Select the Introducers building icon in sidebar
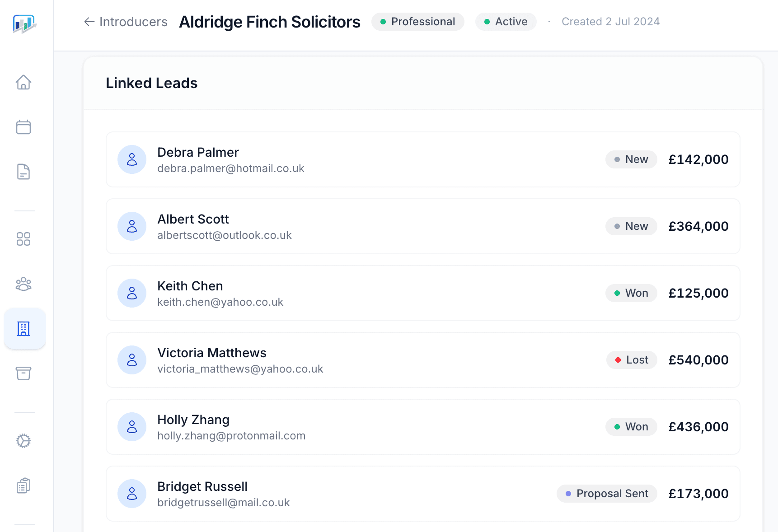The height and width of the screenshot is (532, 778). click(23, 329)
